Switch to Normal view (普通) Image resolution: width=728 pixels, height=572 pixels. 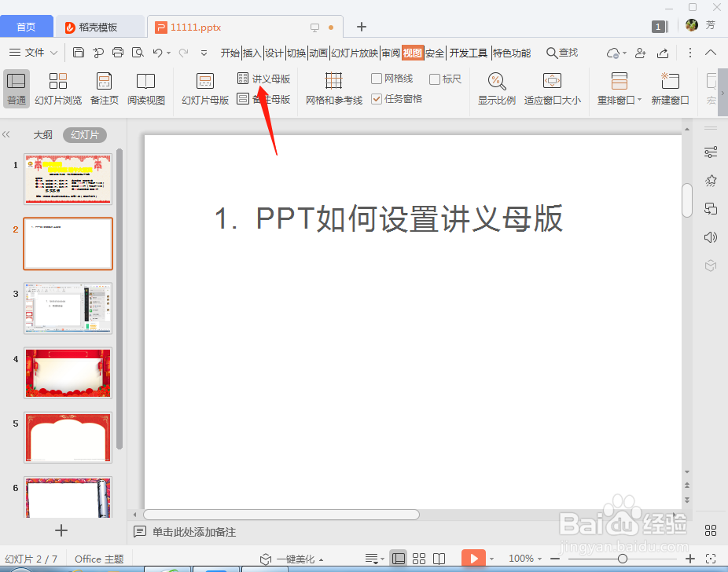tap(17, 89)
